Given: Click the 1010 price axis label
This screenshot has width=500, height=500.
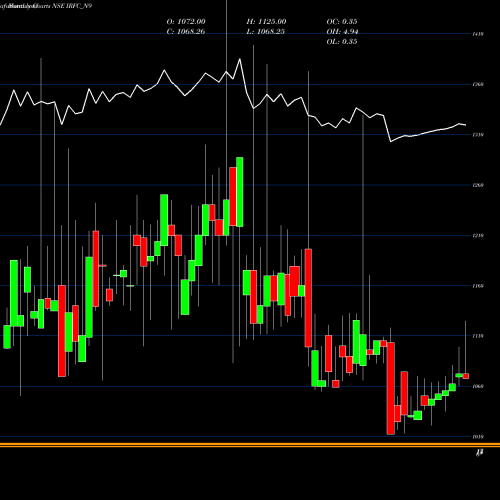Looking at the screenshot, I should [478, 437].
